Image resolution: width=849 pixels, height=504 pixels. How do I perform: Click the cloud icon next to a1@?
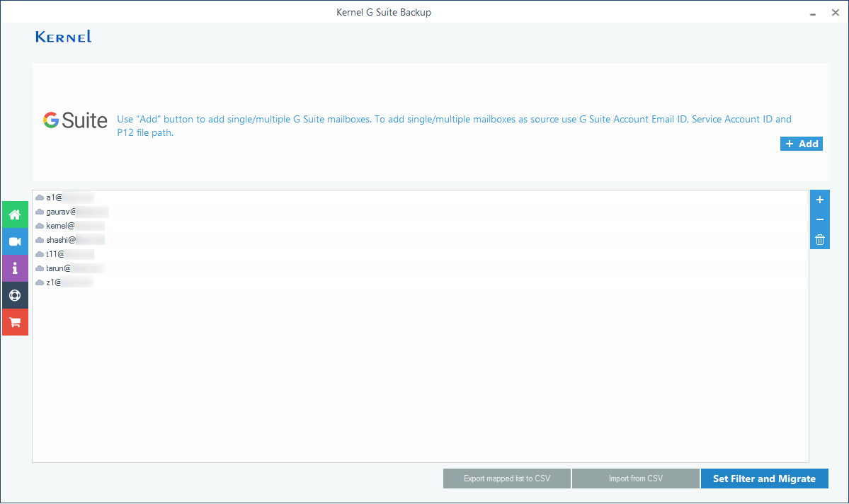tap(40, 197)
